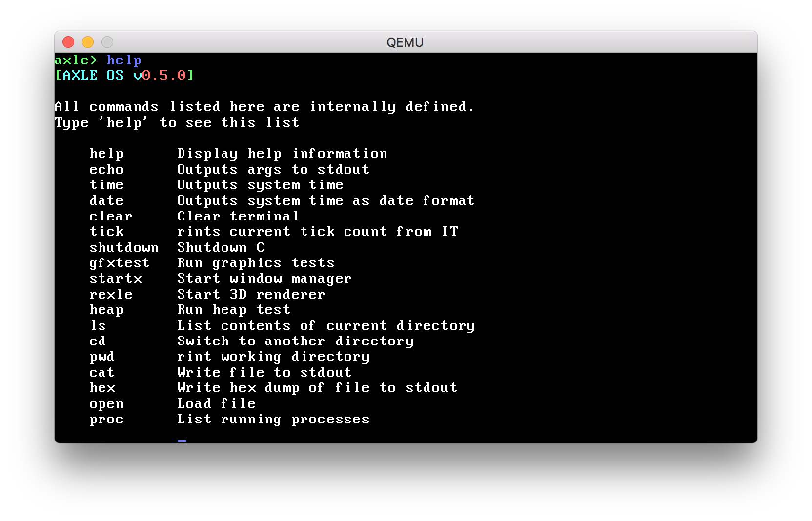Image resolution: width=812 pixels, height=521 pixels.
Task: Click the 'time' command name
Action: 106,185
